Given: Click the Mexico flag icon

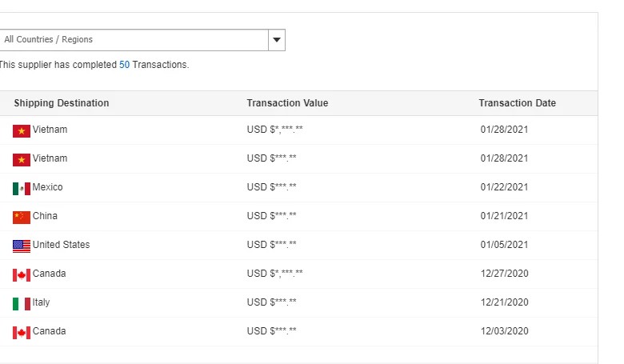Looking at the screenshot, I should click(22, 188).
